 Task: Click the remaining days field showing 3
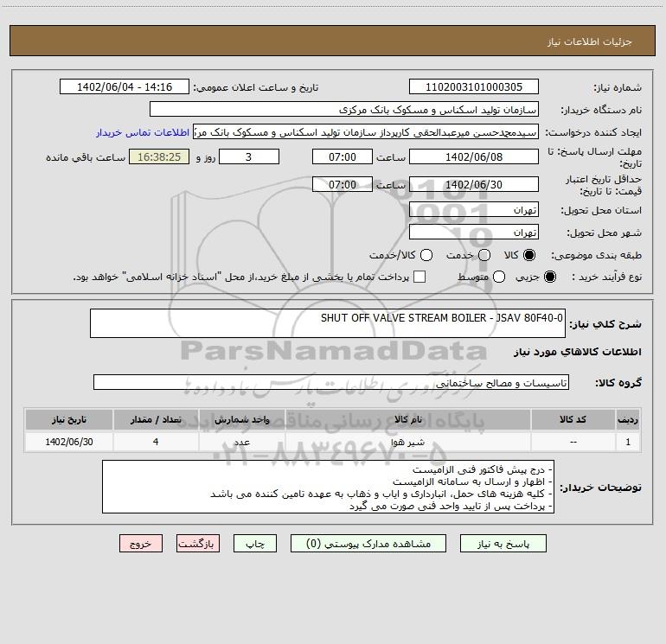[x=249, y=156]
